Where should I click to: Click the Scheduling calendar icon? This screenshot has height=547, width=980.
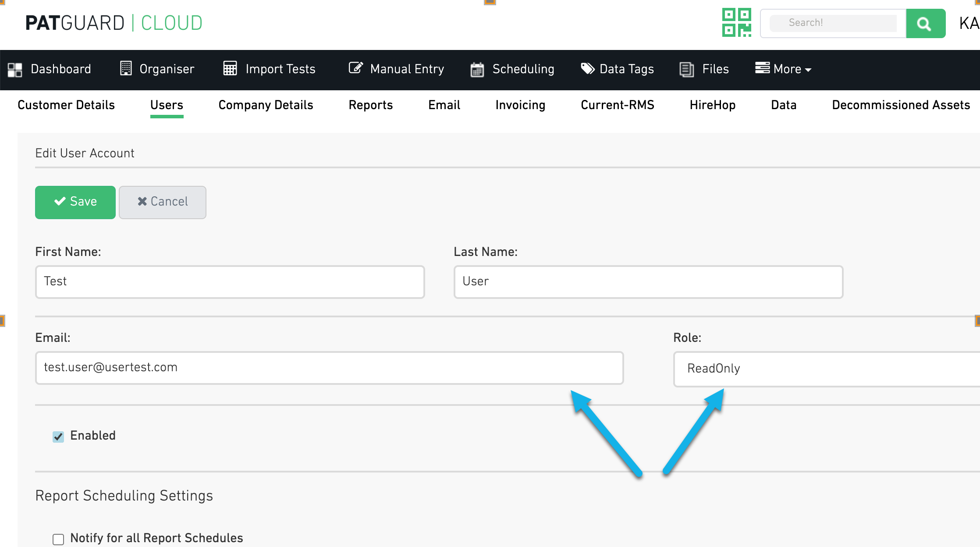pos(477,69)
